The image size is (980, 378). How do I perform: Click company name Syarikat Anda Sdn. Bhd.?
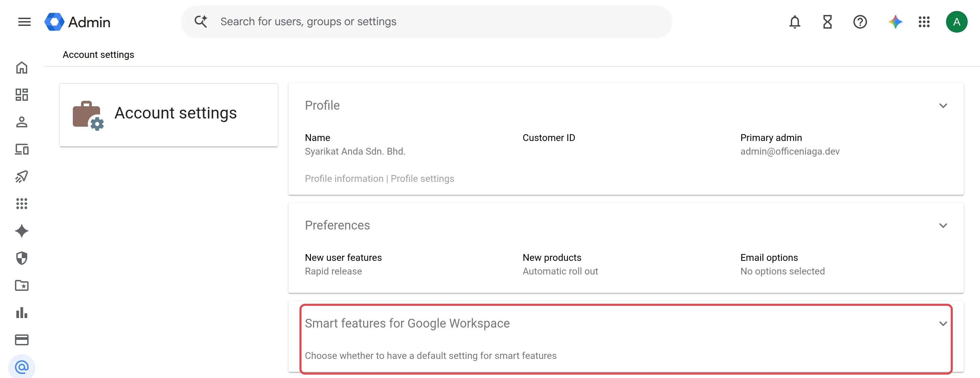(355, 151)
